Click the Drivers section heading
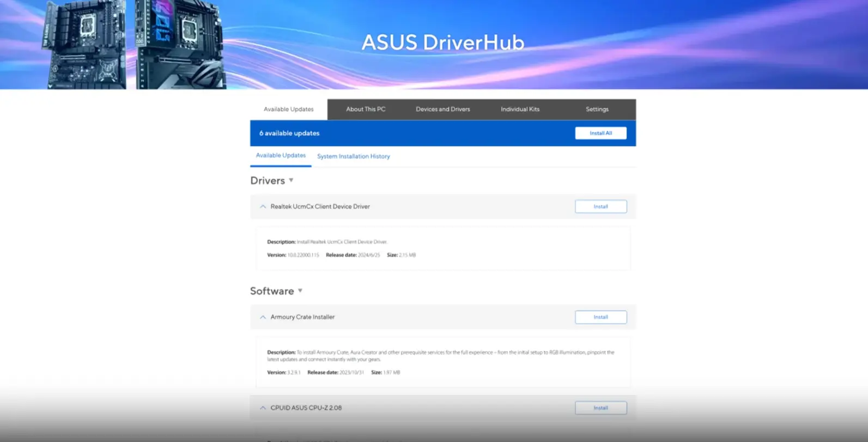This screenshot has height=442, width=868. (268, 180)
